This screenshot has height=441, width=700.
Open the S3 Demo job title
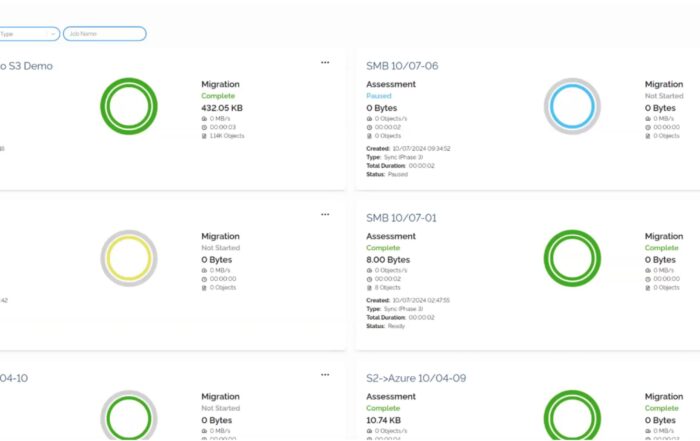click(26, 66)
